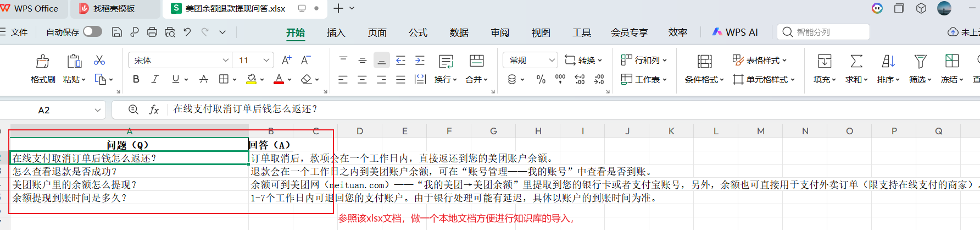Click the eraser clear formatting icon
Screen dimensions: 980x230
click(307, 79)
